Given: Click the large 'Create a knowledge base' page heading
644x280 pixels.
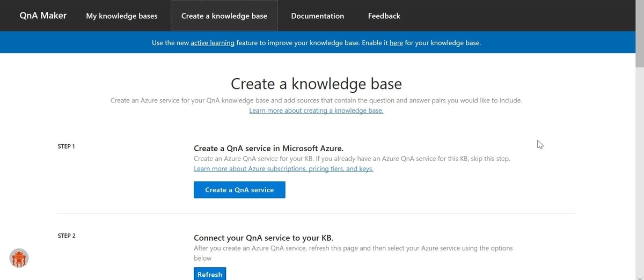Looking at the screenshot, I should click(316, 84).
